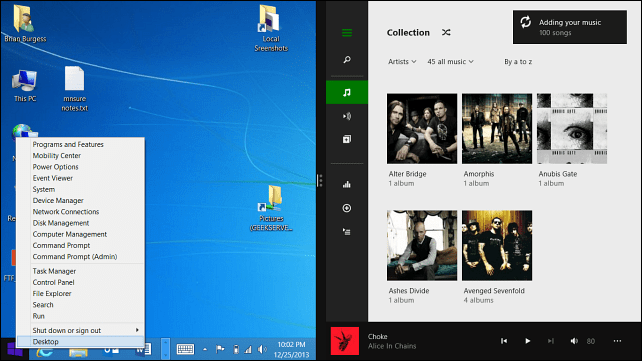Select the Pictures (GEEKSERVE...) folder shortcut
This screenshot has width=642, height=361.
(271, 208)
